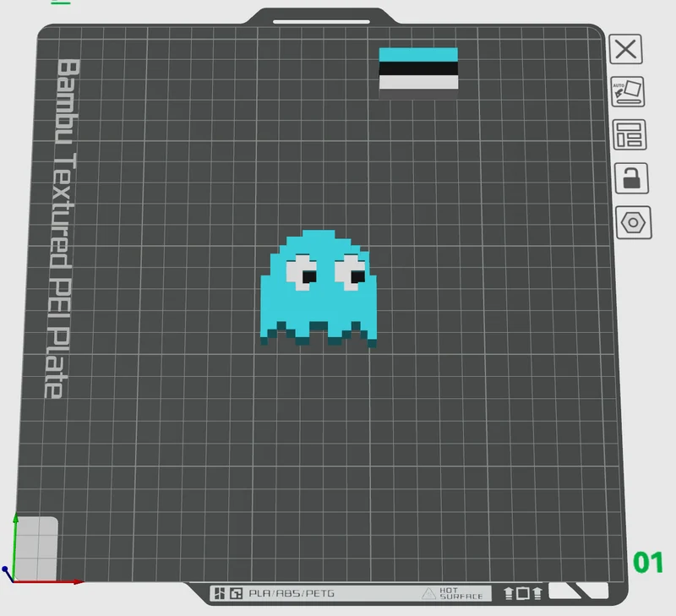Image resolution: width=676 pixels, height=616 pixels.
Task: Click the PLA/ABS/PETG plate label
Action: point(292,593)
